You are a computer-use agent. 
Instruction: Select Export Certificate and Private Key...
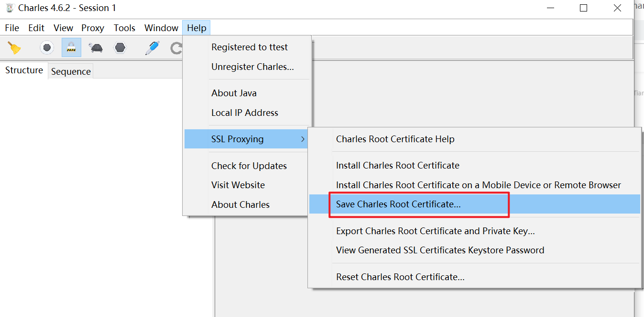point(475,231)
